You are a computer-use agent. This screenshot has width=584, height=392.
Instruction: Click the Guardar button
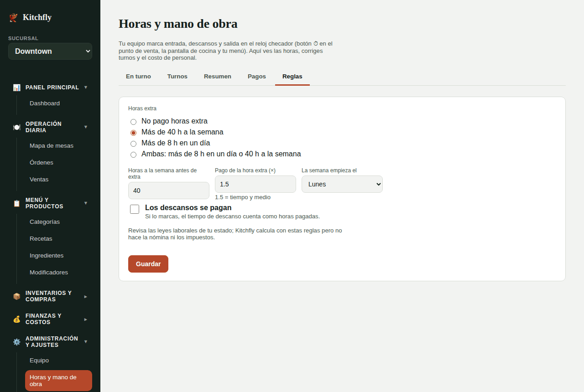pyautogui.click(x=148, y=264)
